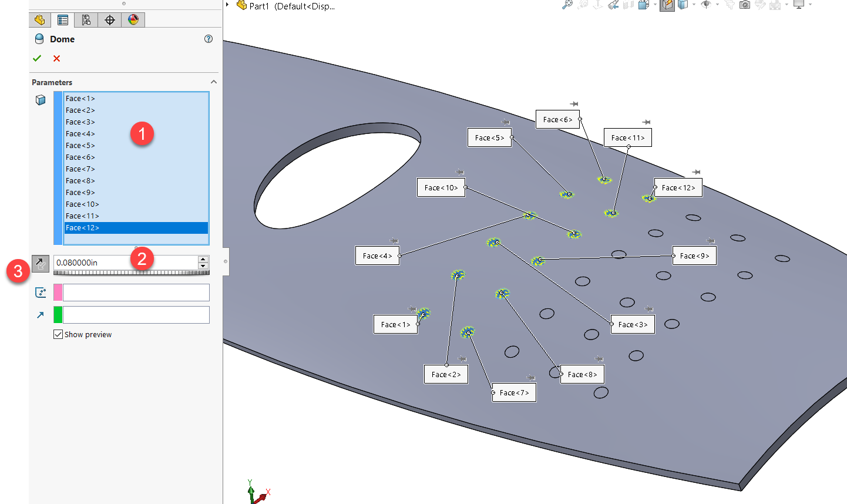Cancel the Dome with the red X
This screenshot has width=847, height=504.
pos(57,58)
